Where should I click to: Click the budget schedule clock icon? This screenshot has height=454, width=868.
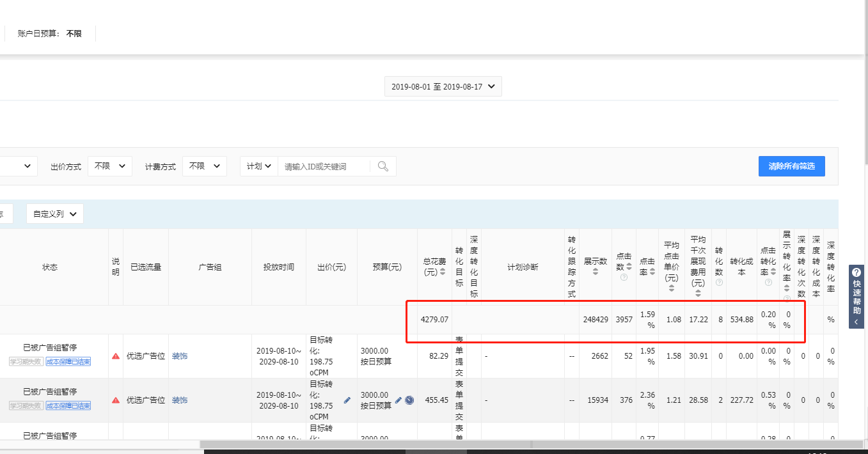[409, 400]
